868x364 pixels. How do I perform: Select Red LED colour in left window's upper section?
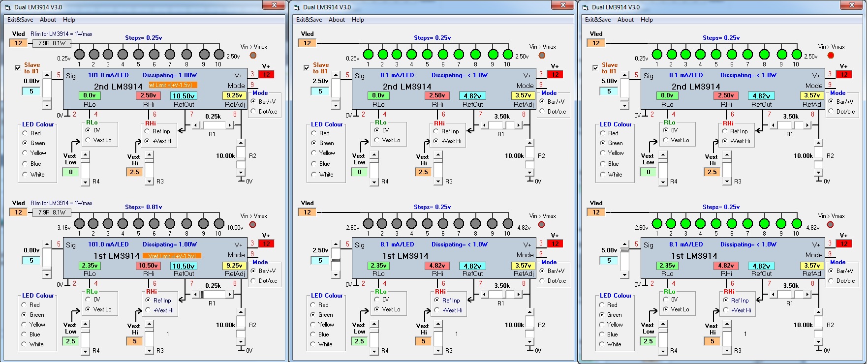(25, 133)
